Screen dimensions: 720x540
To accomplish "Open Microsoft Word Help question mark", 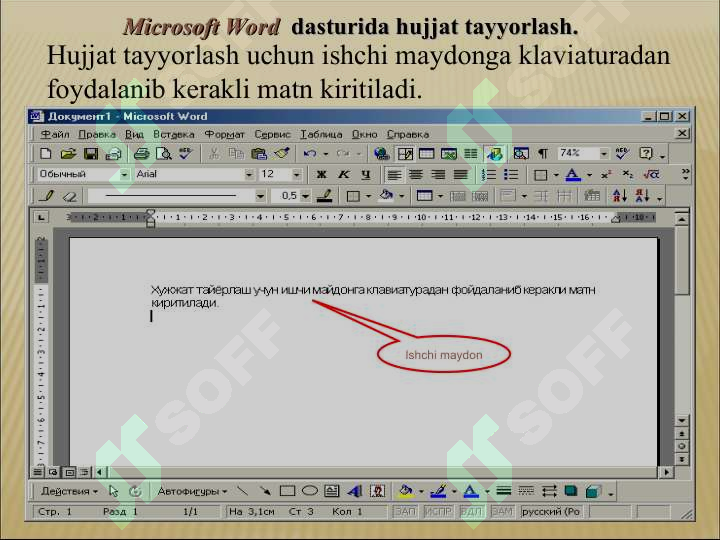I will click(646, 153).
